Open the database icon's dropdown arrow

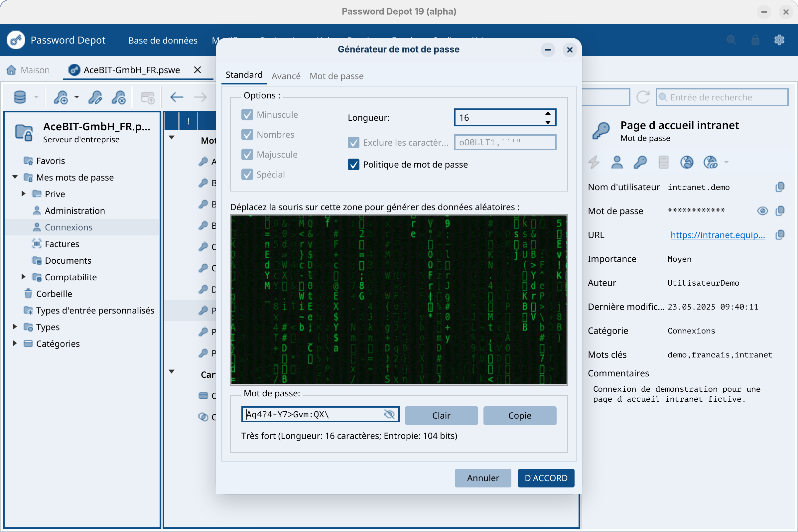(36, 97)
